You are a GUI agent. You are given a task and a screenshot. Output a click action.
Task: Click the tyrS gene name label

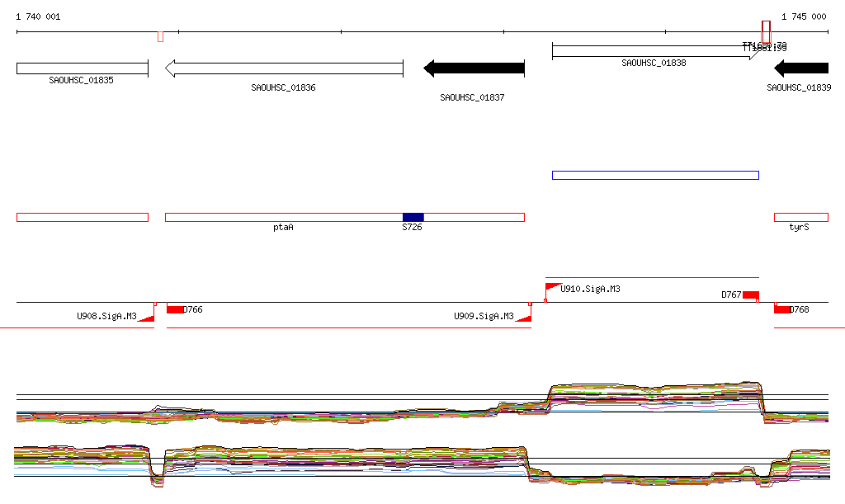pos(799,227)
